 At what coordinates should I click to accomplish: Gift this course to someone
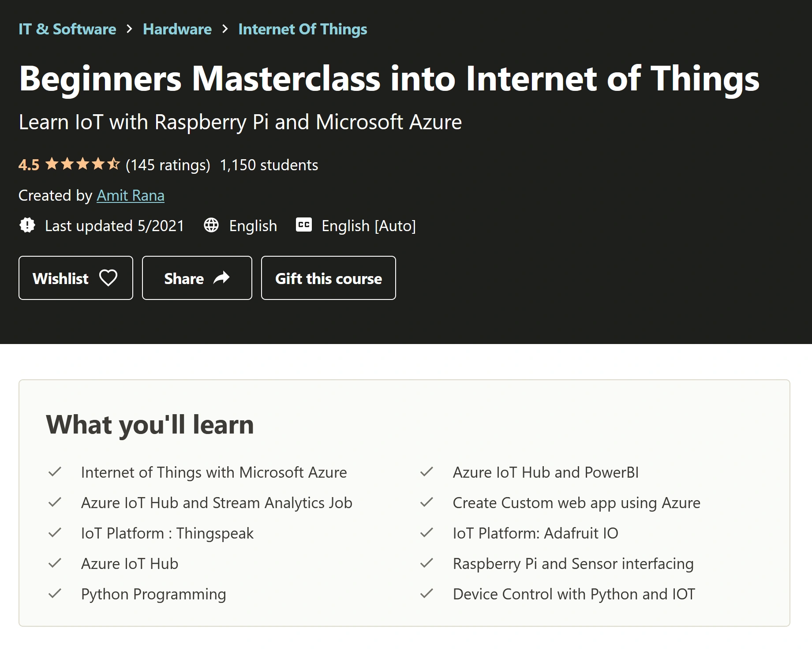click(x=329, y=278)
